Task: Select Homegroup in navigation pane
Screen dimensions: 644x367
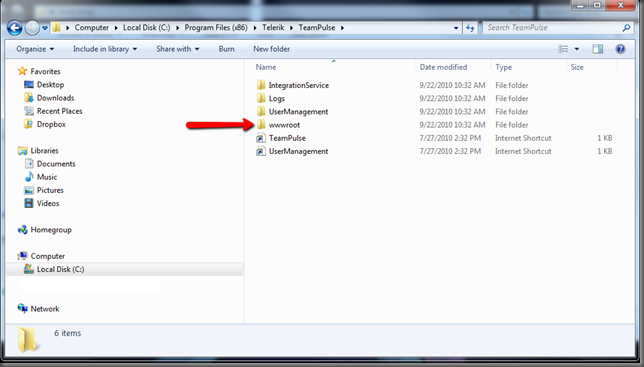Action: click(x=51, y=230)
